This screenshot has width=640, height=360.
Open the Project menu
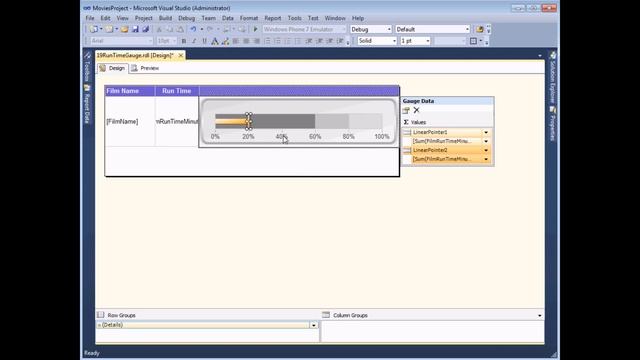pos(143,18)
